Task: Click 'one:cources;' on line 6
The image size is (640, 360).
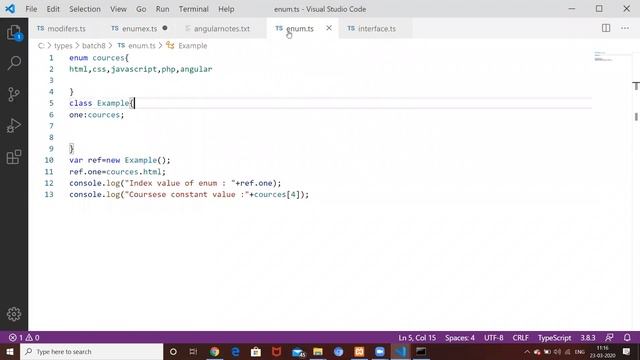Action: 96,115
